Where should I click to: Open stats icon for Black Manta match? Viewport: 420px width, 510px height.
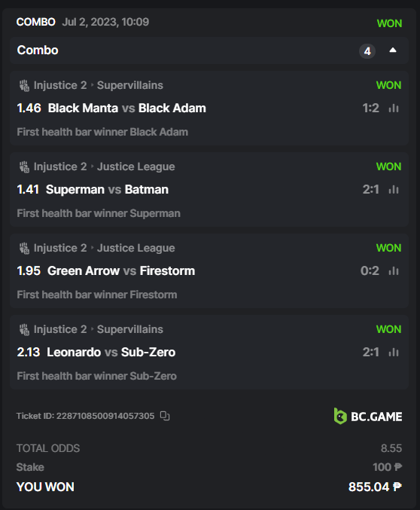pos(394,108)
